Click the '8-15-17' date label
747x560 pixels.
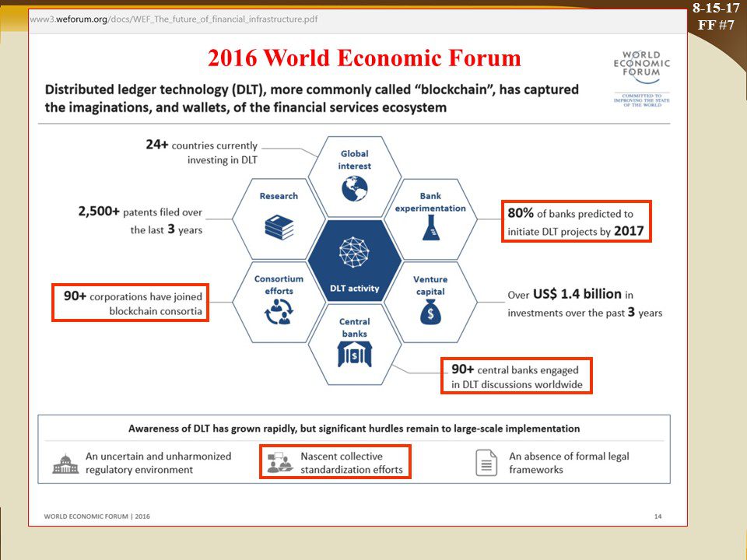pos(716,8)
